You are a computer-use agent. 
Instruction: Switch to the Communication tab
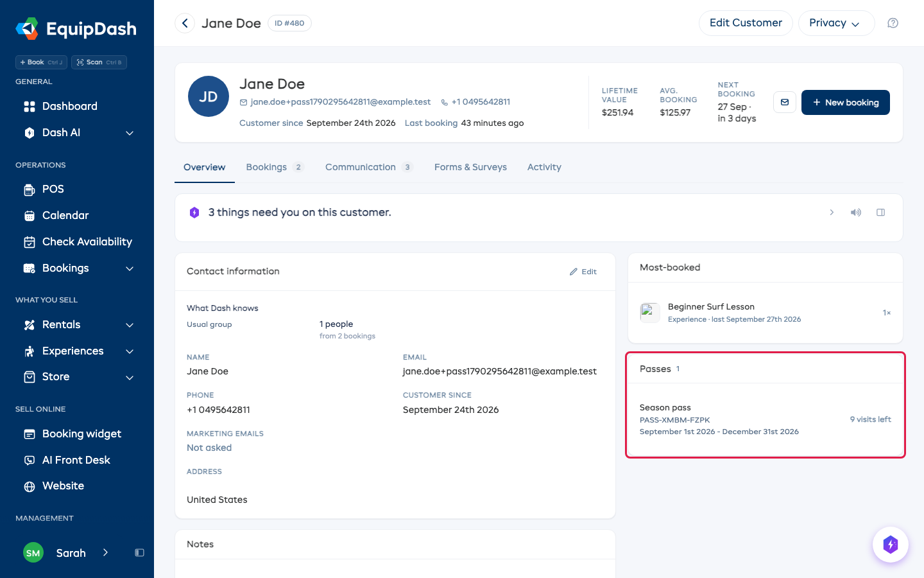click(x=369, y=167)
